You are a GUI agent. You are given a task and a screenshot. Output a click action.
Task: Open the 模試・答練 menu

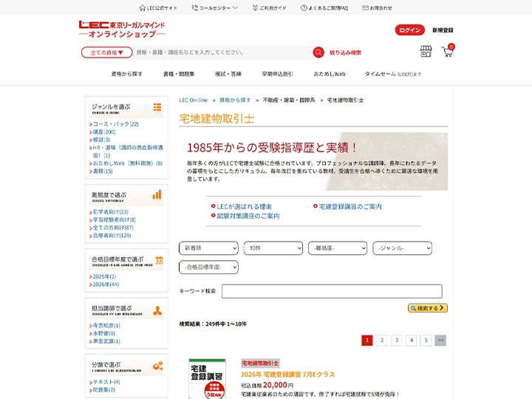pyautogui.click(x=228, y=74)
